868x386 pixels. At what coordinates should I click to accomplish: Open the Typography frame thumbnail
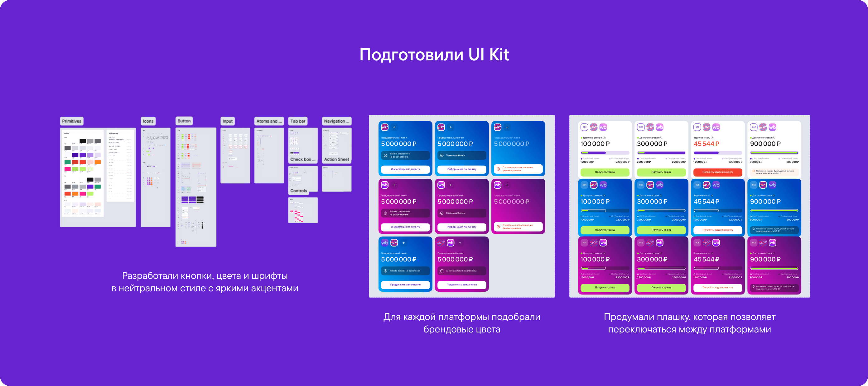coord(120,166)
